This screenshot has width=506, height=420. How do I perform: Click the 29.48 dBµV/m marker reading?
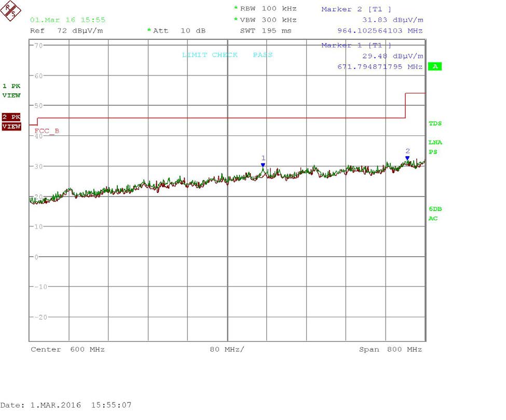(392, 56)
